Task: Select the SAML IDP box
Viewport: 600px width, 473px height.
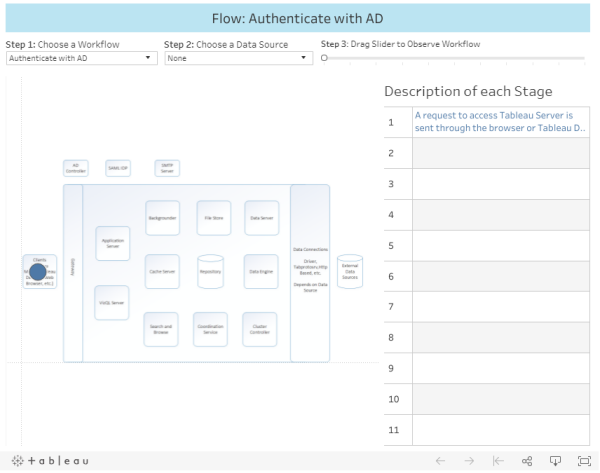Action: 118,168
